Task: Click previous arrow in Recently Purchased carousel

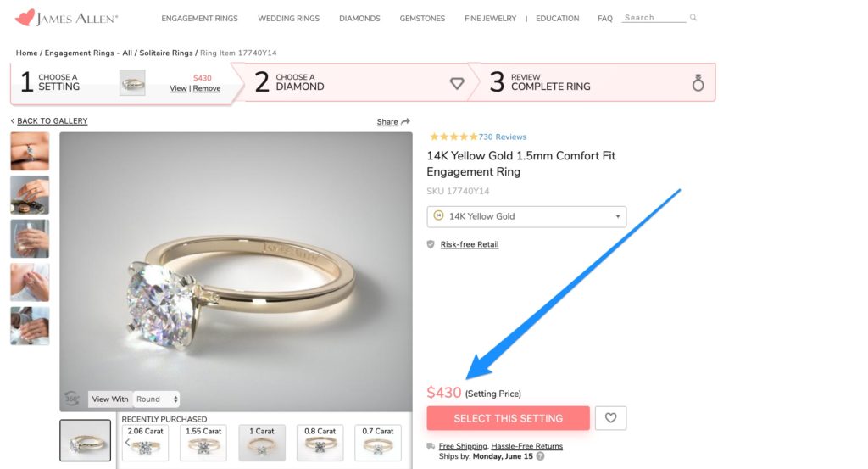Action: (127, 443)
